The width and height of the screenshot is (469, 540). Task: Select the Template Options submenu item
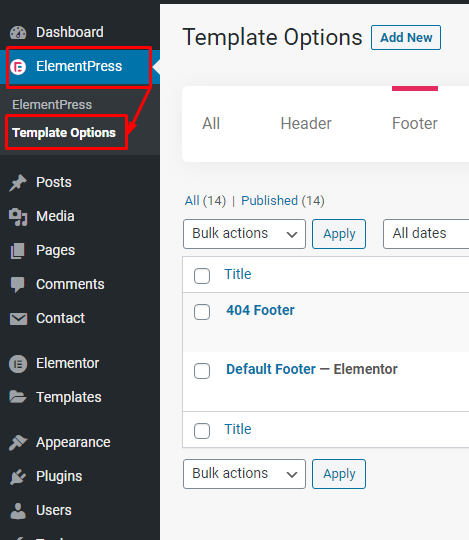pyautogui.click(x=64, y=133)
